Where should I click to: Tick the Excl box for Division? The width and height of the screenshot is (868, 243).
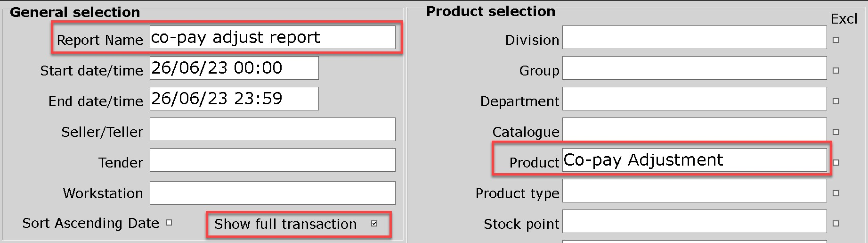(836, 40)
